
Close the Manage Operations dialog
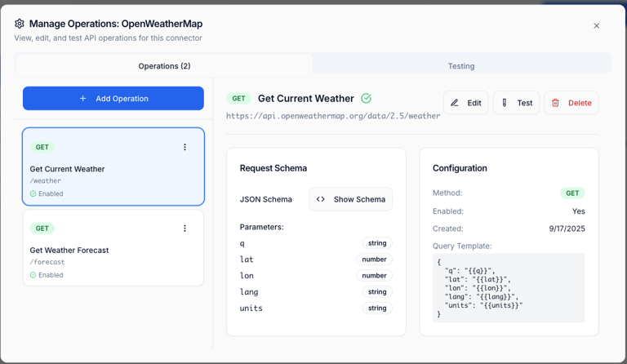point(596,26)
